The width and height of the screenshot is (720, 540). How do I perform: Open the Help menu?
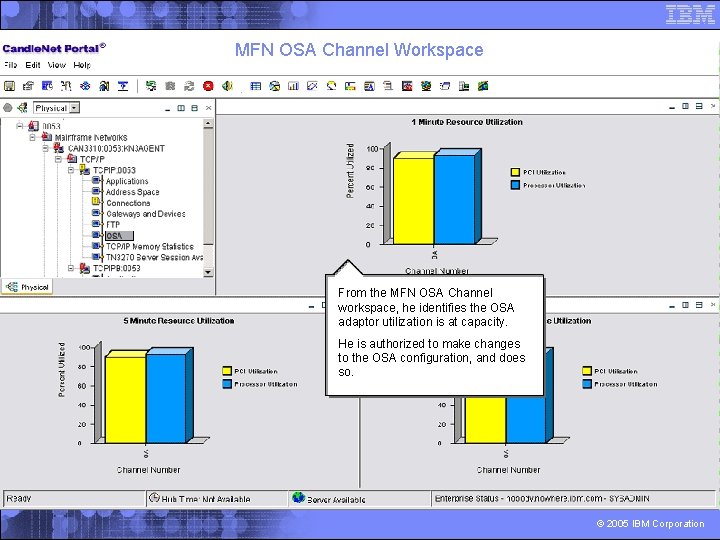pos(82,65)
